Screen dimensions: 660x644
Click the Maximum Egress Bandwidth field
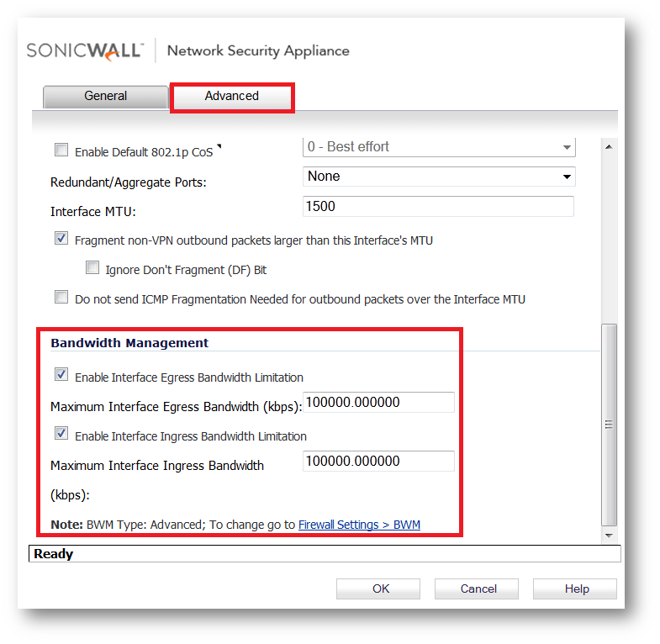(378, 403)
